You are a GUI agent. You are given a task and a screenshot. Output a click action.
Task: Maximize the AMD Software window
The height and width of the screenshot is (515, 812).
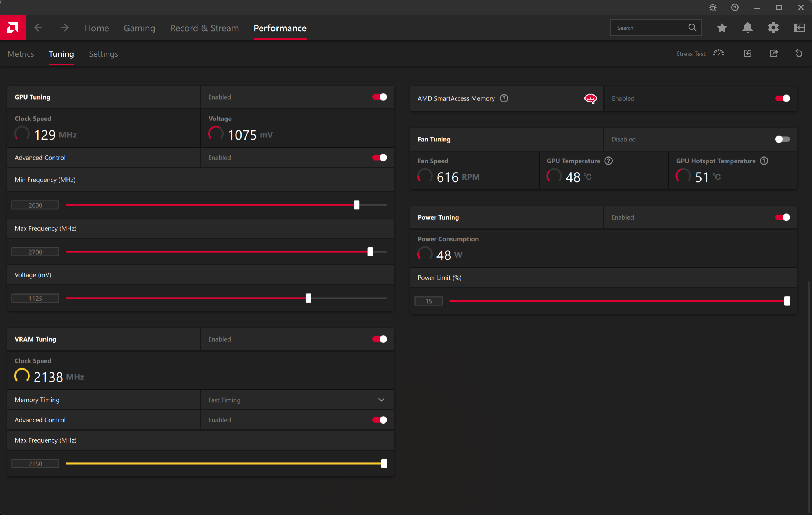point(779,7)
